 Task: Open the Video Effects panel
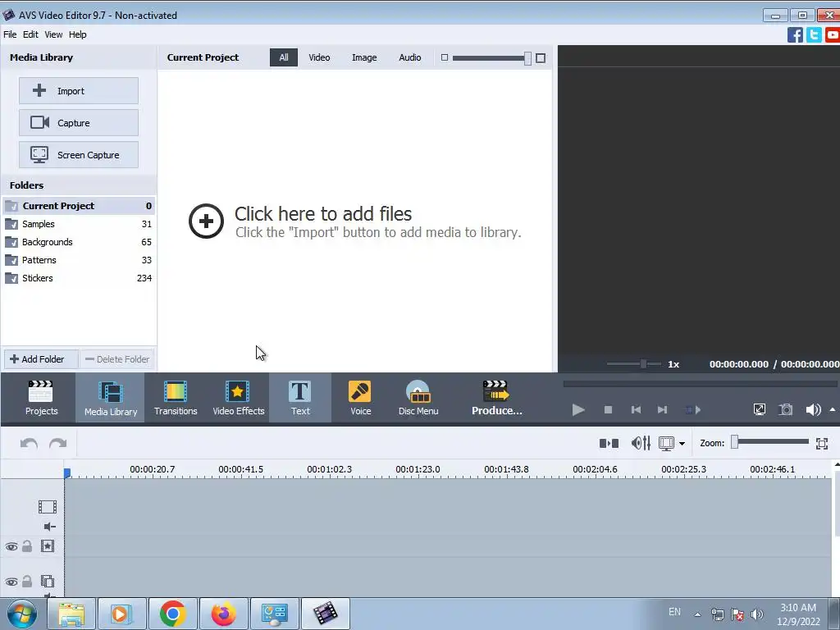click(239, 398)
